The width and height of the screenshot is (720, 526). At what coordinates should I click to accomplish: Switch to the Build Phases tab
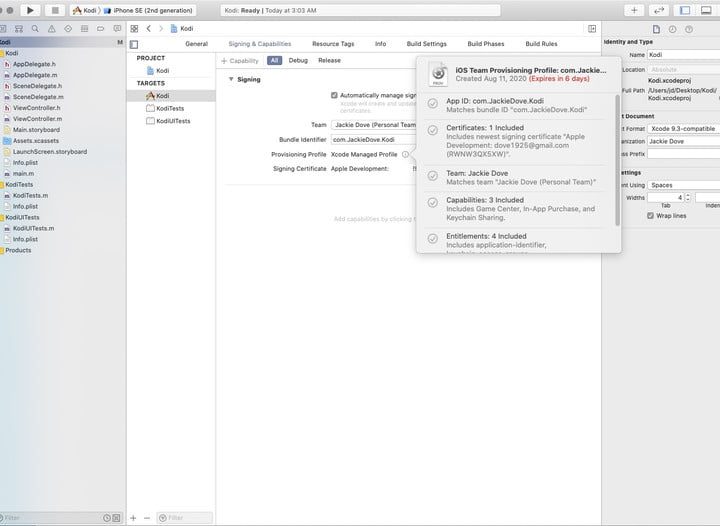[x=486, y=44]
